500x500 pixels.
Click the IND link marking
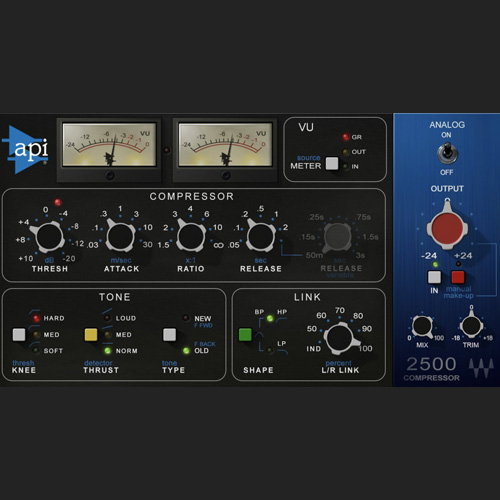(314, 349)
